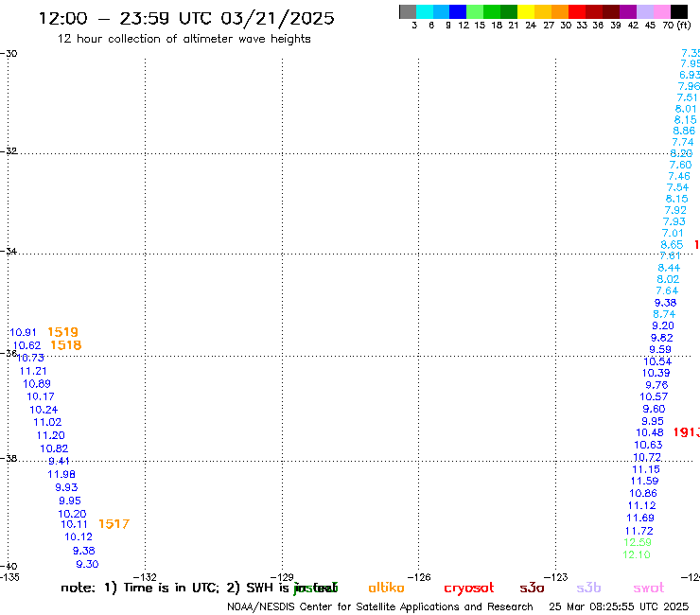Screen dimensions: 700x615
Task: Select the 8.74 wave height value
Action: (664, 314)
